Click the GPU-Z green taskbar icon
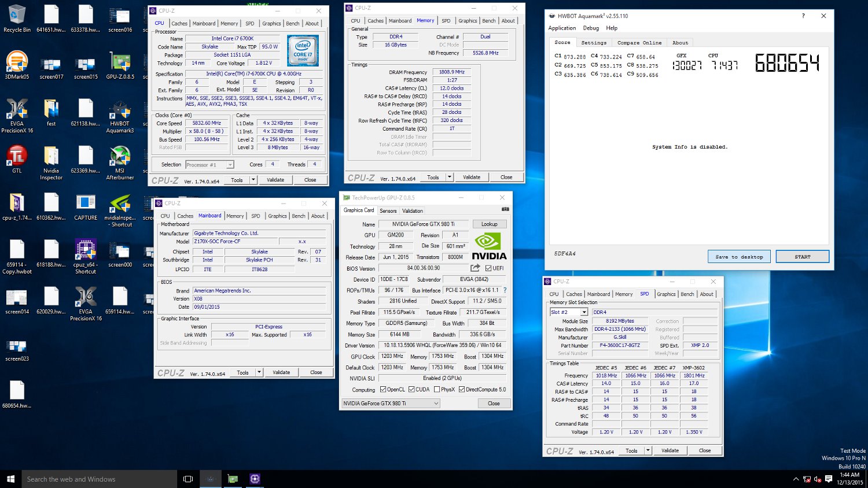 (233, 479)
